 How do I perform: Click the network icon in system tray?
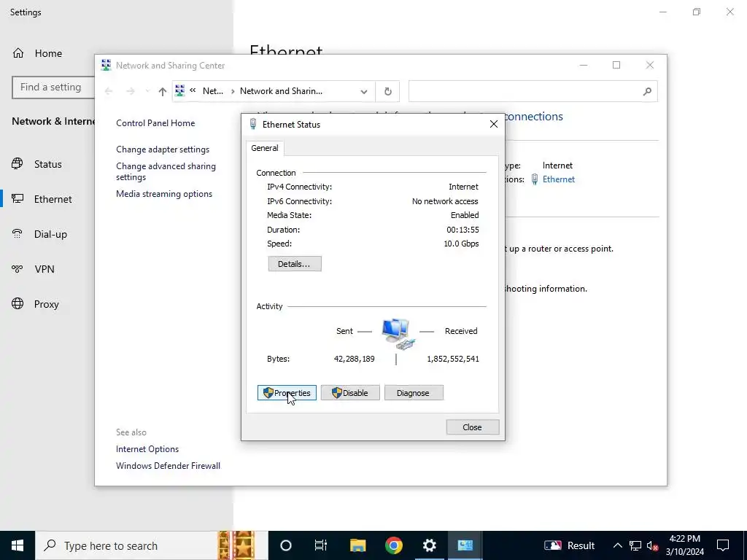635,545
